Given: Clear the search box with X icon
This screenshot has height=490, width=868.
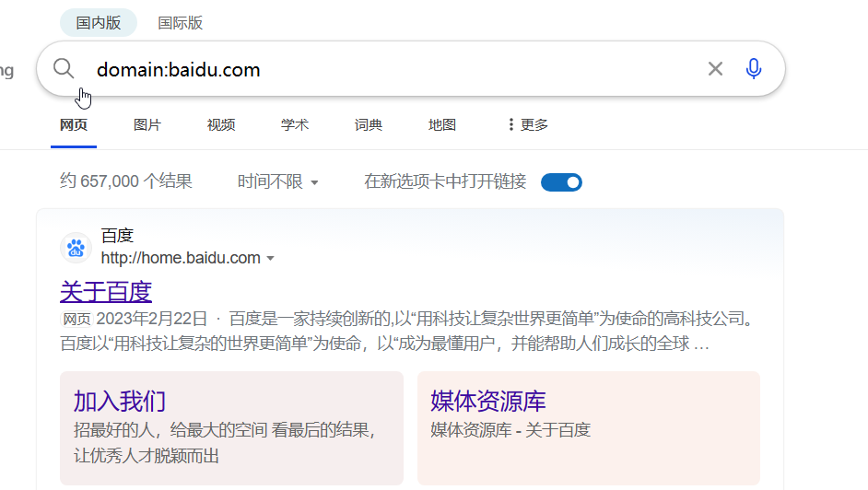Looking at the screenshot, I should tap(715, 69).
